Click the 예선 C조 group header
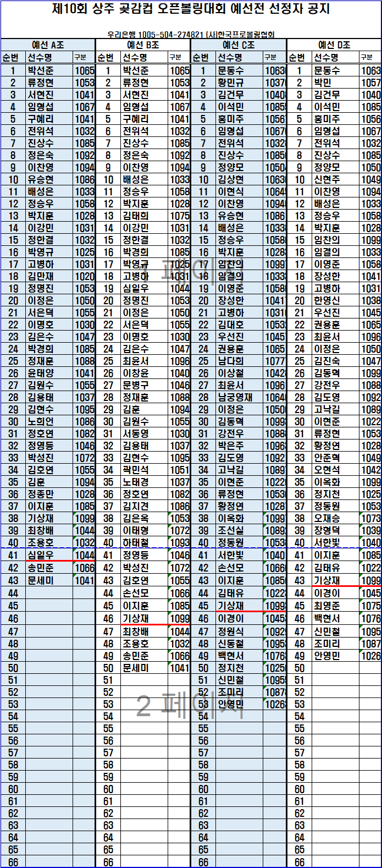 click(x=239, y=45)
